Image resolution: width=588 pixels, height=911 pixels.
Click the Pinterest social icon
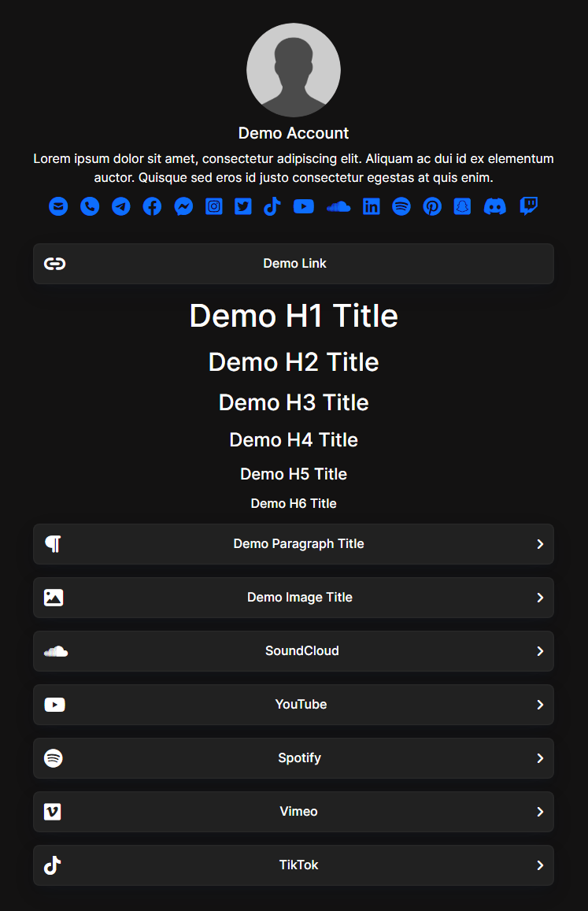point(432,206)
